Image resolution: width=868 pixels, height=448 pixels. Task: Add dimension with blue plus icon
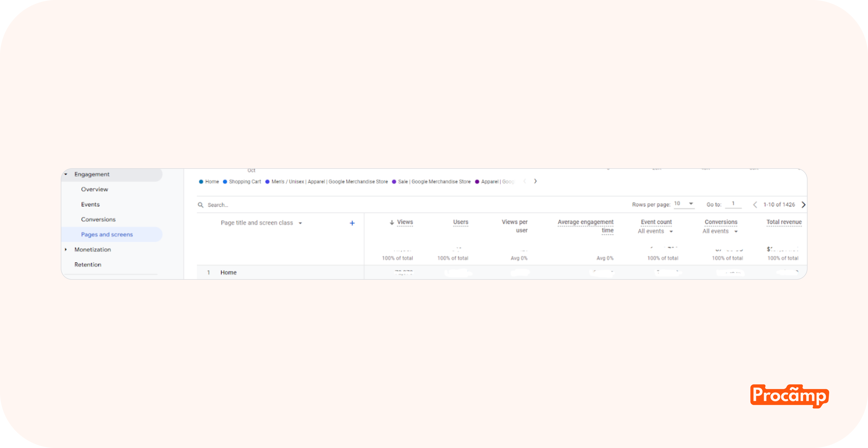tap(352, 223)
